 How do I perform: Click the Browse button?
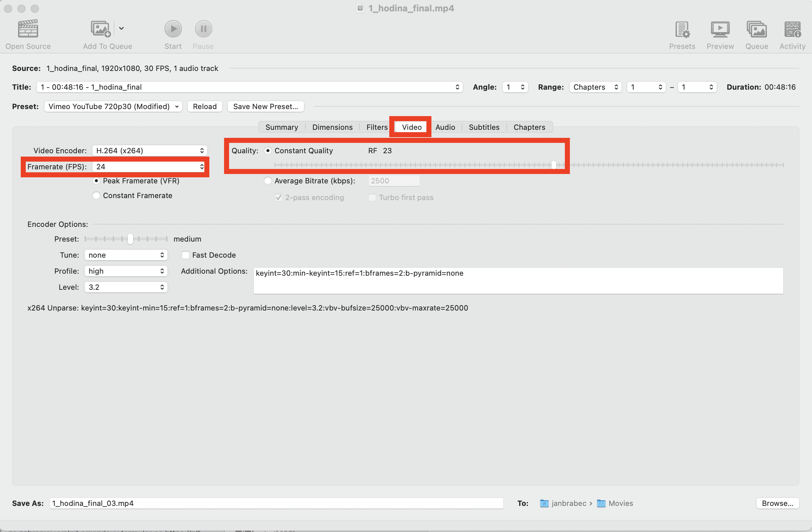[777, 503]
